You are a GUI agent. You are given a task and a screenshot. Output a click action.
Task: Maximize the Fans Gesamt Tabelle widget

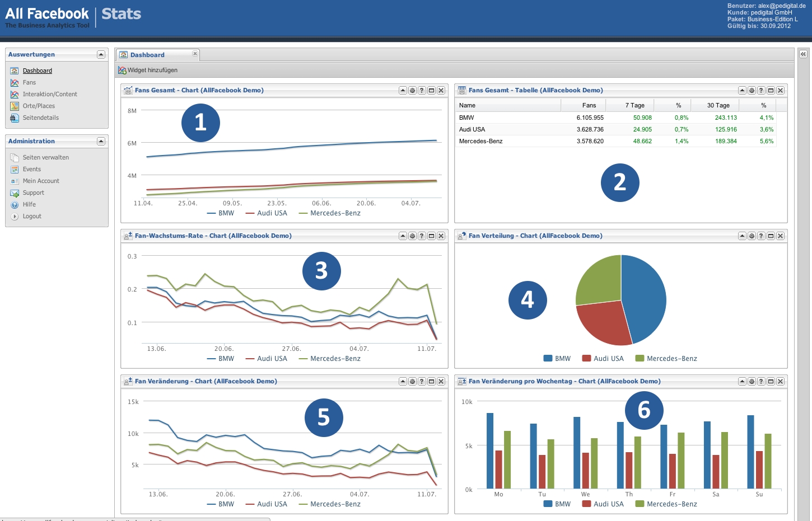tap(771, 90)
